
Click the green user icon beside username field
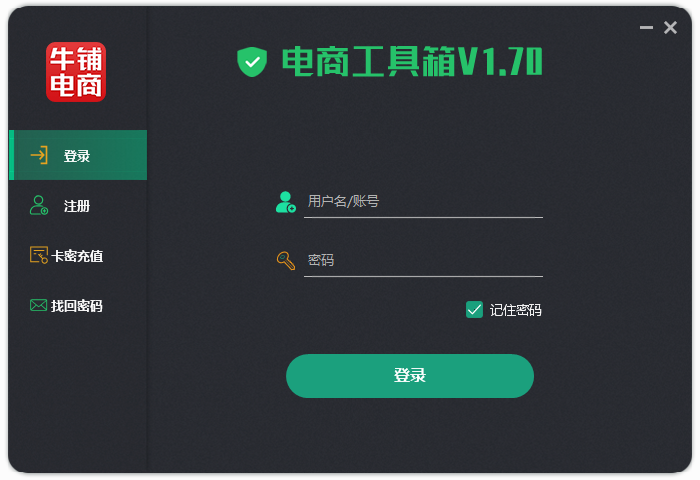(x=286, y=202)
